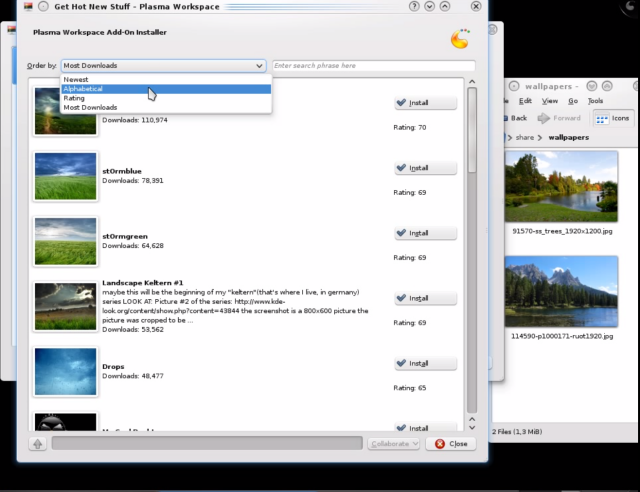Switch to Icons view in file manager

click(x=613, y=118)
